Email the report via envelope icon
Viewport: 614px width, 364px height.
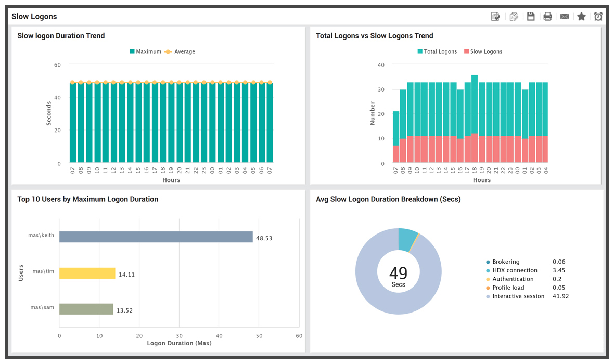[x=564, y=17]
